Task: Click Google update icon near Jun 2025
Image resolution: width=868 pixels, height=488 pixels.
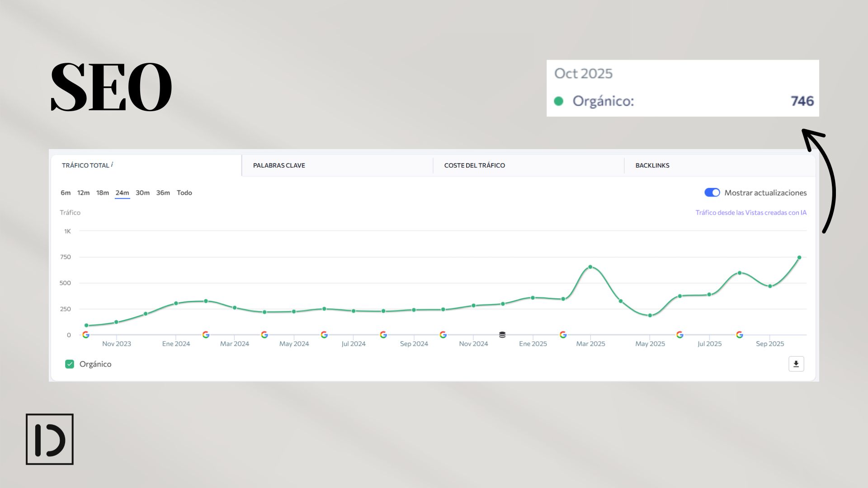Action: [680, 335]
